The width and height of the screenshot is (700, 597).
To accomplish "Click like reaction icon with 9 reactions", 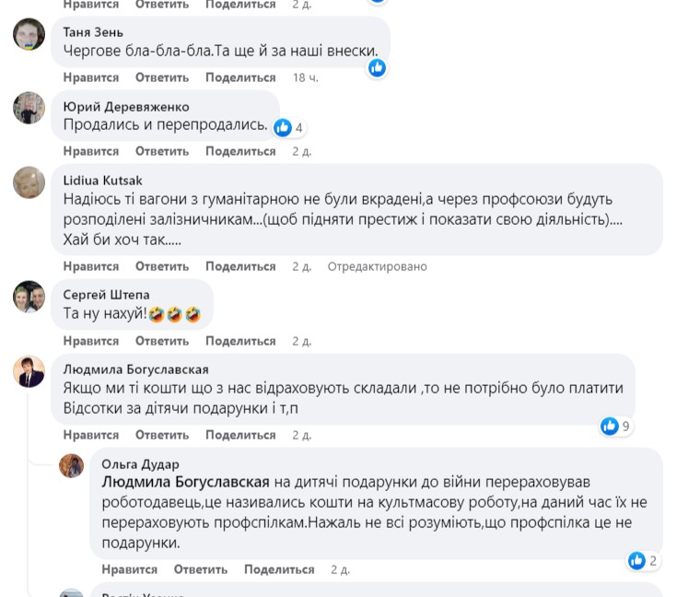I will (x=610, y=426).
